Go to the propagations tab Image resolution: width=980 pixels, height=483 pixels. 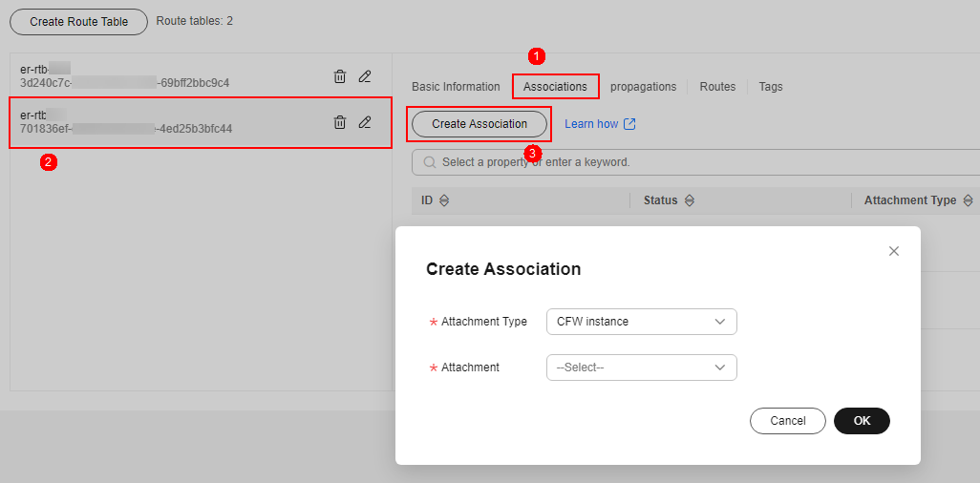pyautogui.click(x=643, y=87)
